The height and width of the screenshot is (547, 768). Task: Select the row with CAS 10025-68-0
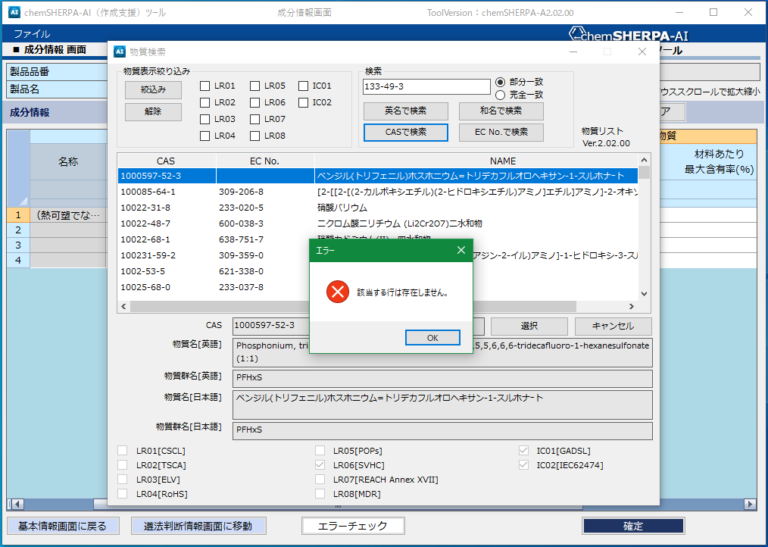point(378,287)
